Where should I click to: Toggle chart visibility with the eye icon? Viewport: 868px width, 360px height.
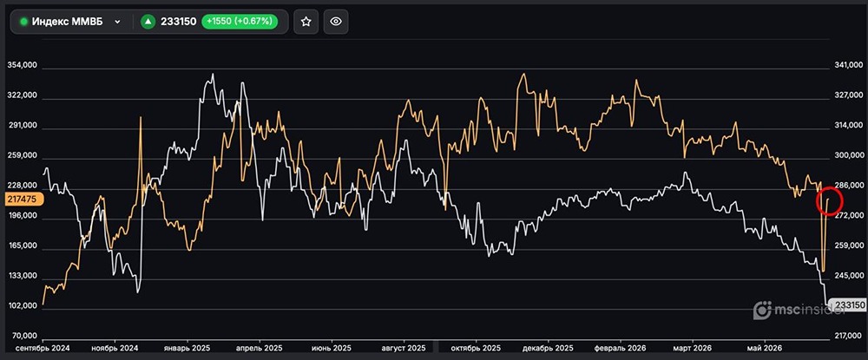[336, 22]
